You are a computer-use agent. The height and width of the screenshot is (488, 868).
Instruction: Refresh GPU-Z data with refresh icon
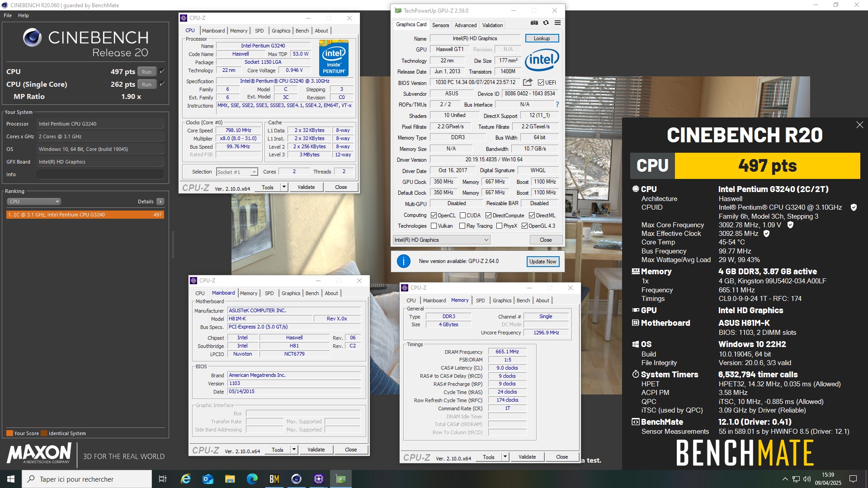(x=546, y=23)
